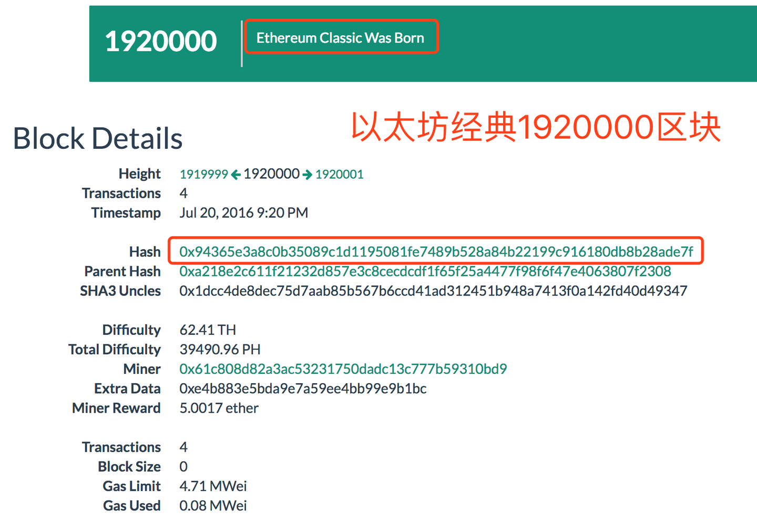
Task: Click the Difficulty value 62.41 TH
Action: 208,330
